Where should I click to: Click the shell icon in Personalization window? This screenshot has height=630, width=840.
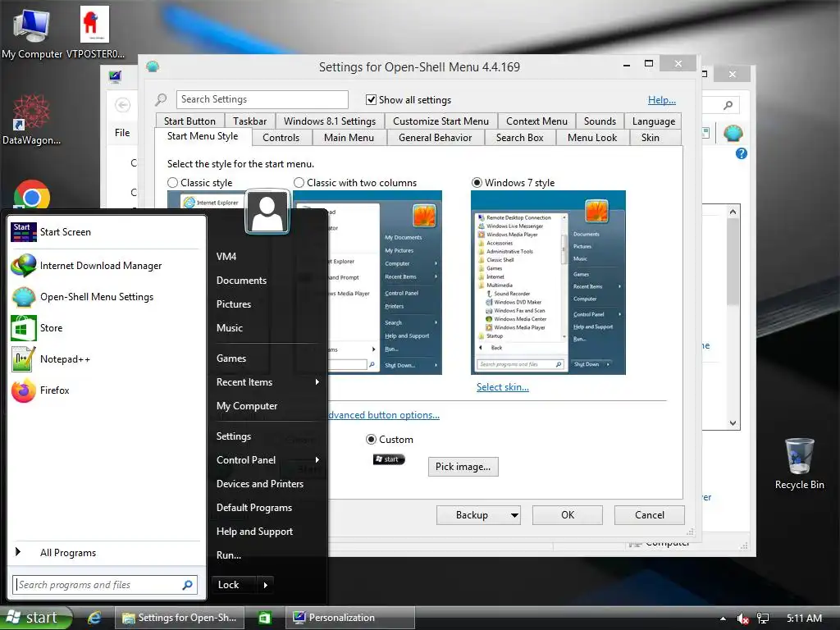[x=733, y=132]
